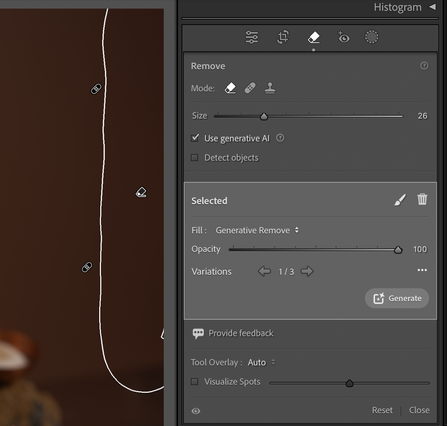
Task: Click the Reset button
Action: coord(382,410)
